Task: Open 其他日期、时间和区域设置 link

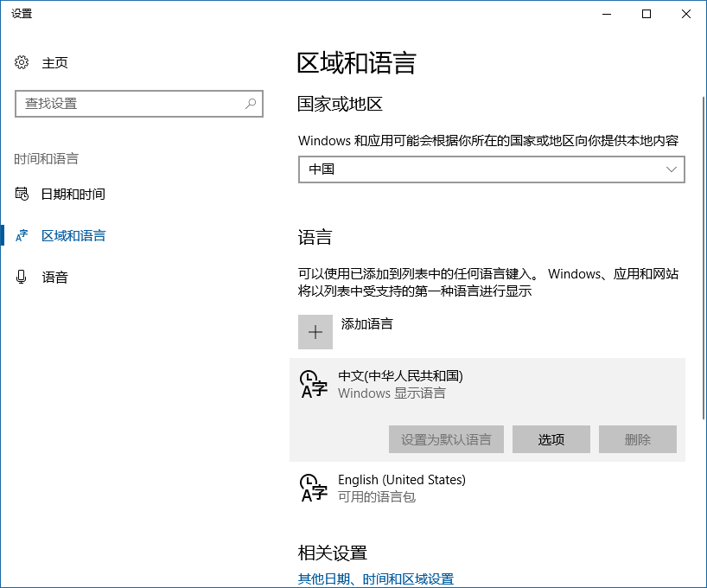Action: click(x=376, y=579)
